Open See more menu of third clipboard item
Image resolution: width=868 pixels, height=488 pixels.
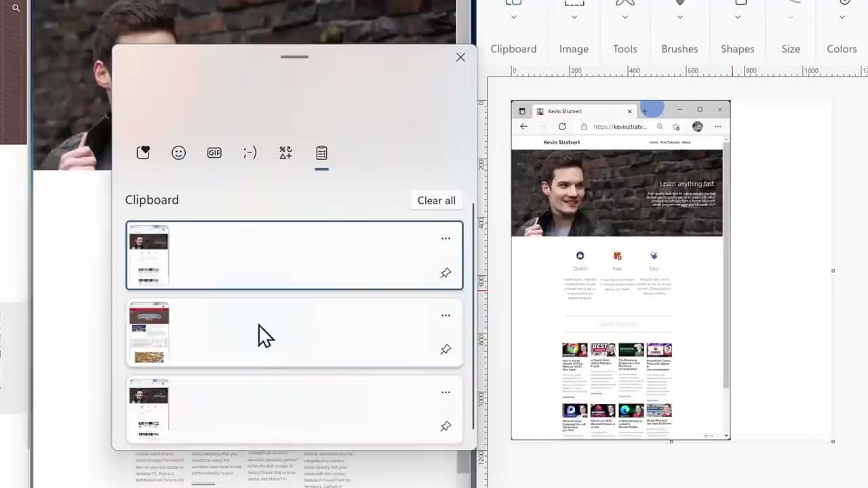tap(446, 392)
